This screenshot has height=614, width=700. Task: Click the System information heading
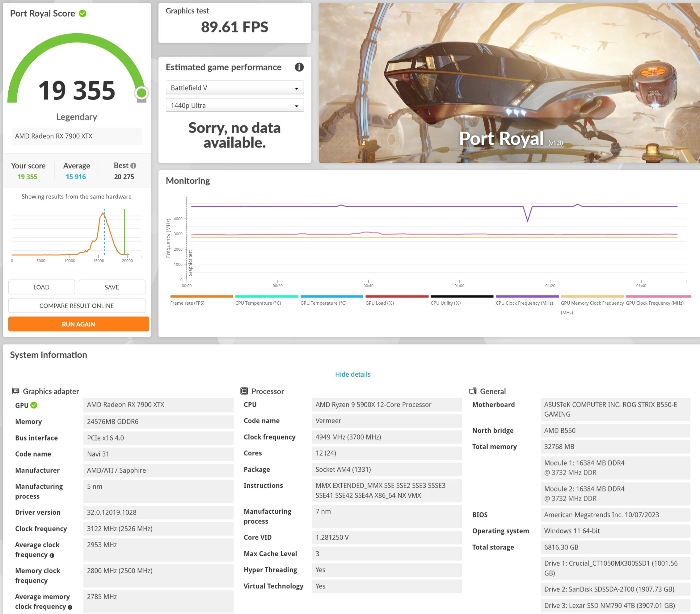point(48,355)
